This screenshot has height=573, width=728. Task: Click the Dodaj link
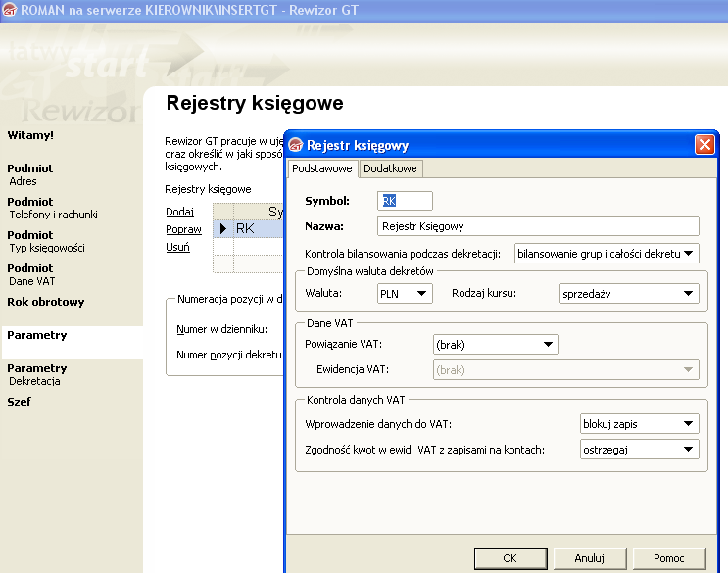(x=179, y=212)
